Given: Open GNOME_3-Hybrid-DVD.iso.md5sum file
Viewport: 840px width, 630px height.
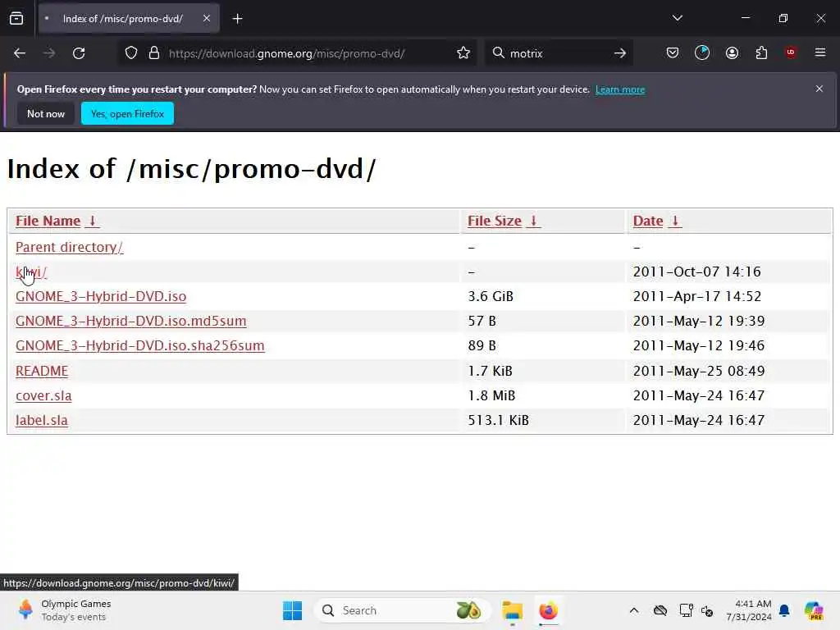Looking at the screenshot, I should (130, 321).
